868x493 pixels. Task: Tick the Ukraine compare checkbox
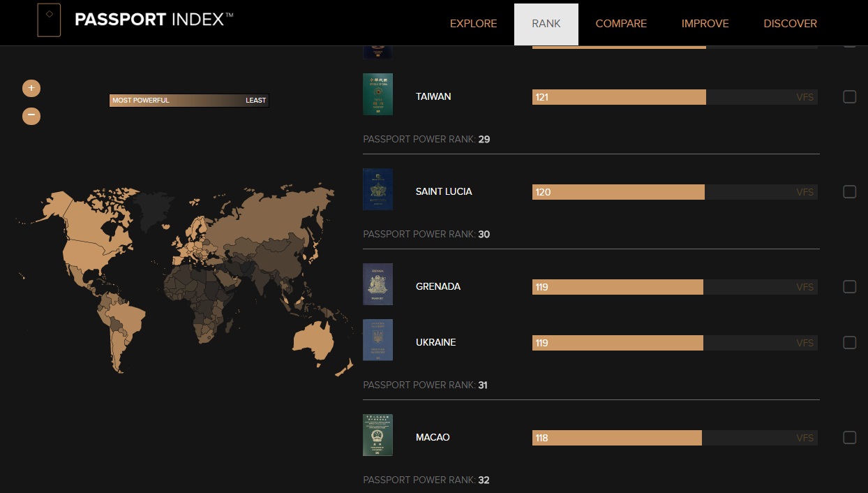[849, 343]
